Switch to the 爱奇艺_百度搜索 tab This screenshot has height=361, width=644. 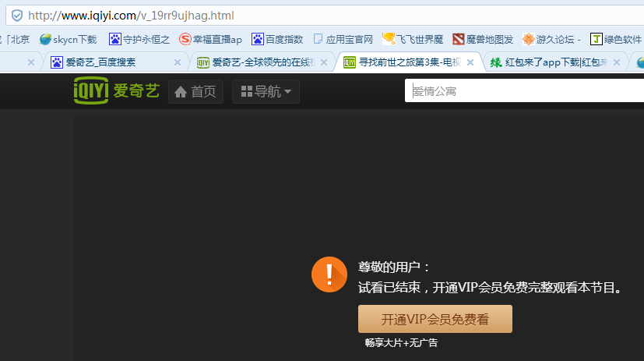[109, 62]
